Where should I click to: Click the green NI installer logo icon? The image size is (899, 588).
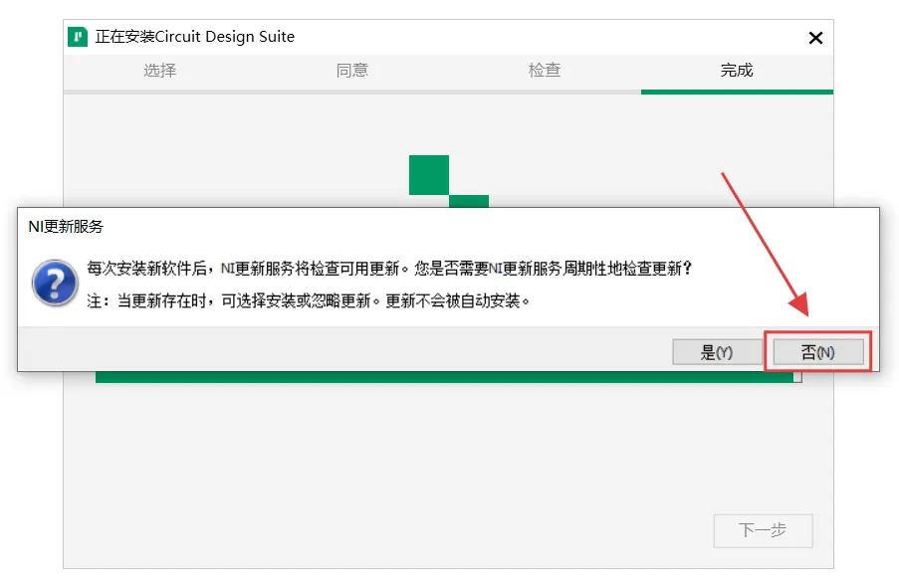click(78, 37)
